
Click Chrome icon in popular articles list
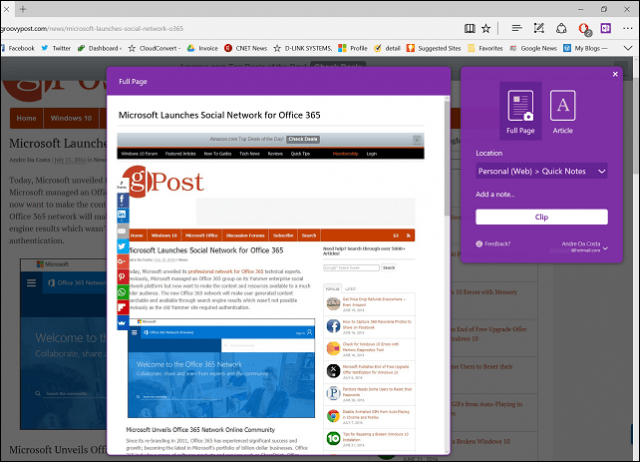333,416
